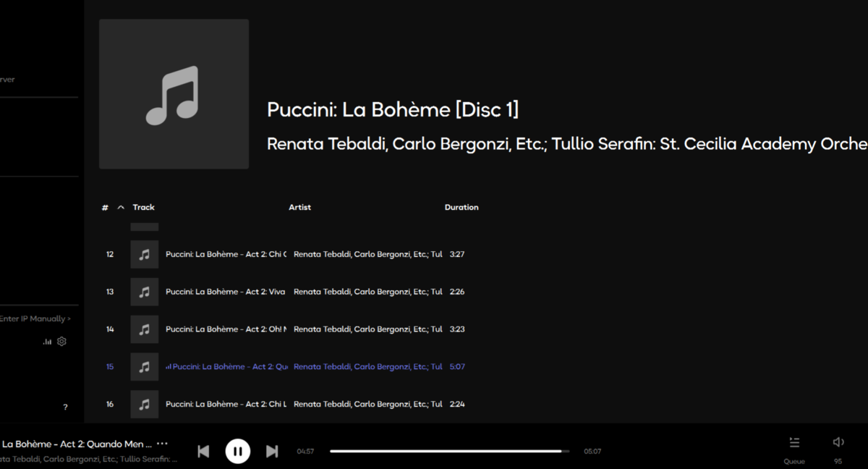This screenshot has width=868, height=469.
Task: Skip to the previous track
Action: [x=203, y=452]
